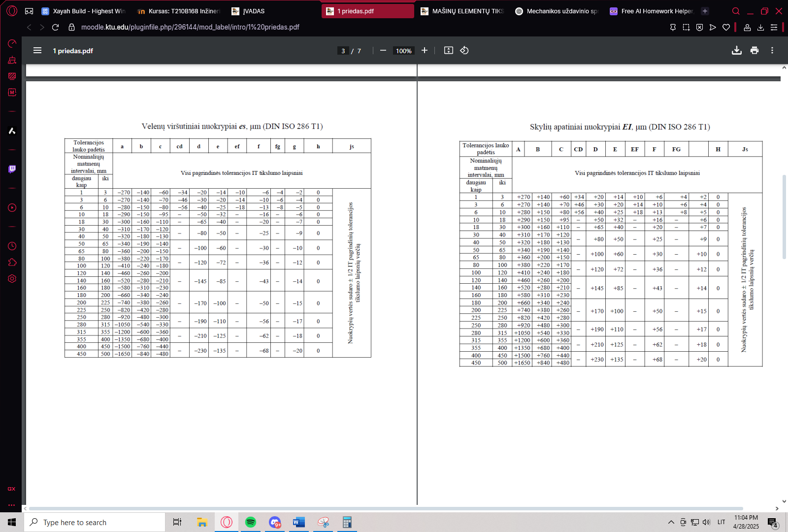The width and height of the screenshot is (788, 532).
Task: Download the PDF file
Action: (x=736, y=50)
